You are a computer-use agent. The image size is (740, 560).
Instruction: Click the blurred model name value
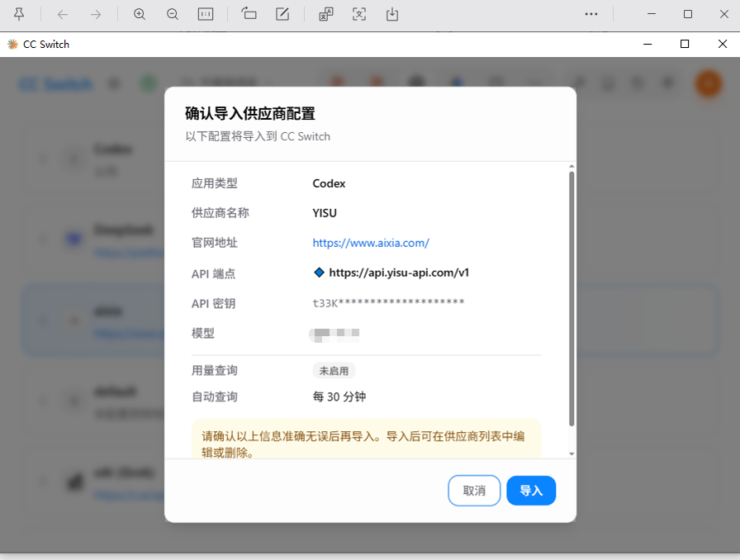pos(334,335)
